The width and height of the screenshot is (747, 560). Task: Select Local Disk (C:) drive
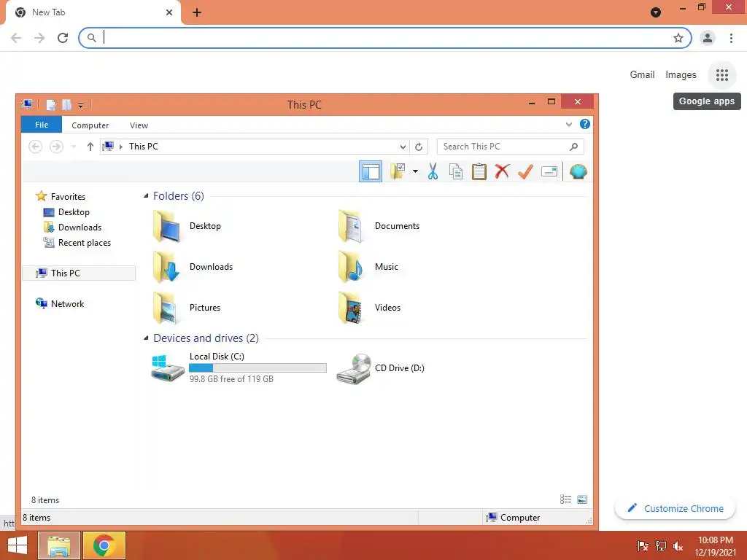239,367
